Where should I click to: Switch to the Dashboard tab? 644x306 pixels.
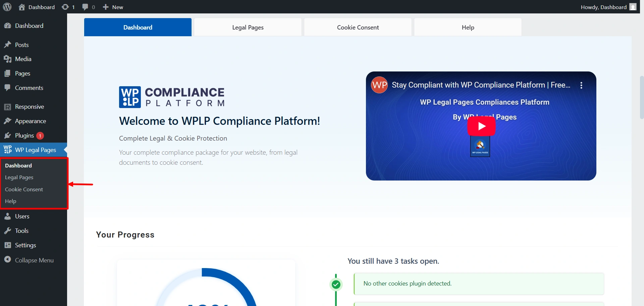(138, 28)
